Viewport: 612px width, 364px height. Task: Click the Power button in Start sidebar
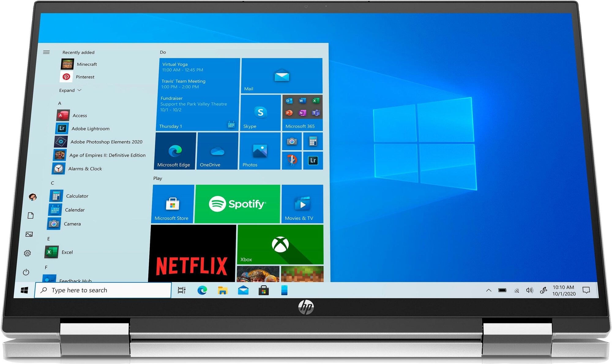(x=26, y=272)
